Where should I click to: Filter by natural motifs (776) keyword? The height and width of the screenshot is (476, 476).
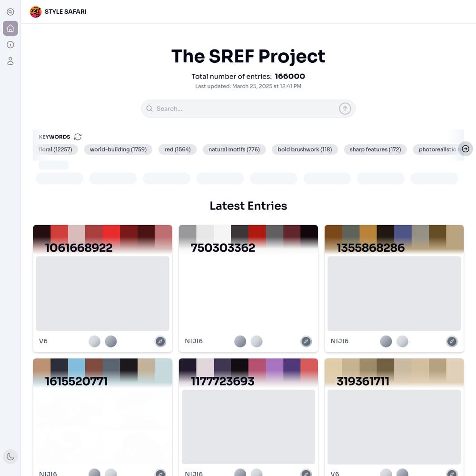(x=234, y=149)
